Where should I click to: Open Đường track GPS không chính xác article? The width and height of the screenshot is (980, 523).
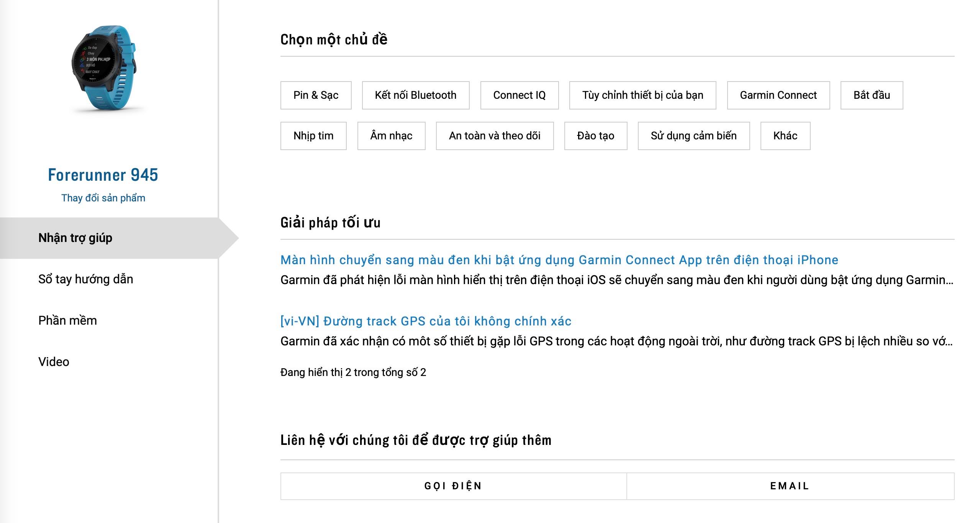click(426, 321)
